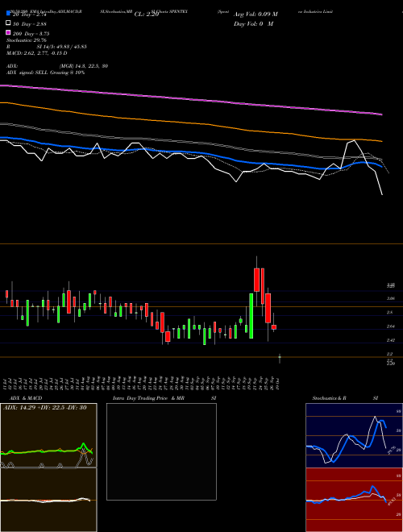Open the MACD mini chart below ADX
The height and width of the screenshot is (532, 403).
click(48, 500)
